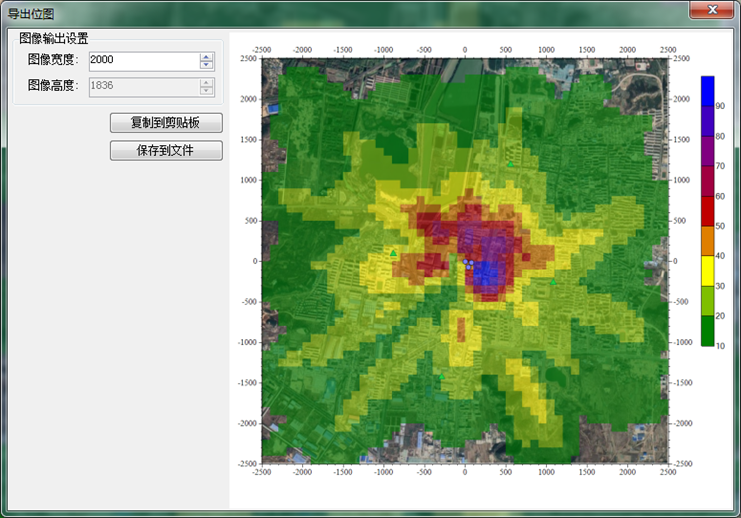This screenshot has height=518, width=741.
Task: Focus the 图像宽度 input field
Action: tap(144, 60)
